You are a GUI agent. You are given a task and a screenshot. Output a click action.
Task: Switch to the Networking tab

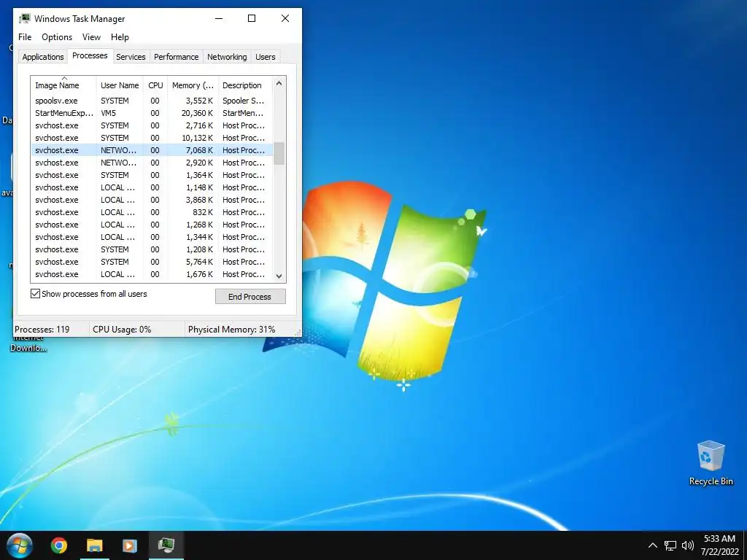click(x=227, y=57)
